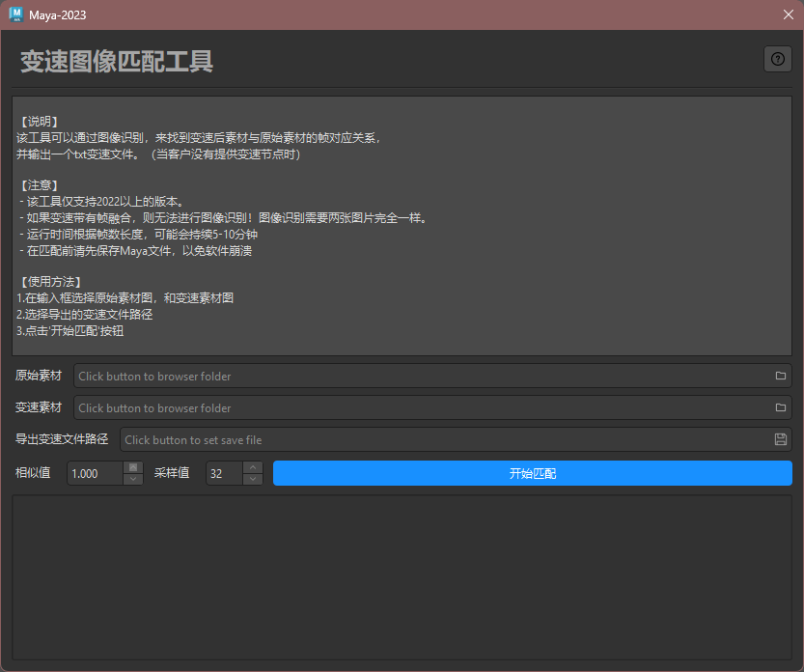Click the empty output log area at bottom
This screenshot has height=672, width=804.
[x=402, y=578]
